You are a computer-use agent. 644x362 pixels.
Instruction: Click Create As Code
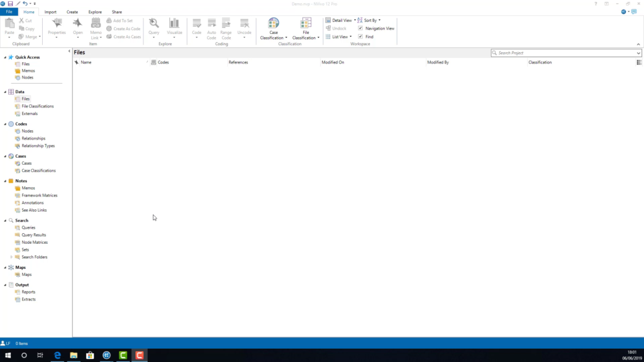tap(123, 29)
